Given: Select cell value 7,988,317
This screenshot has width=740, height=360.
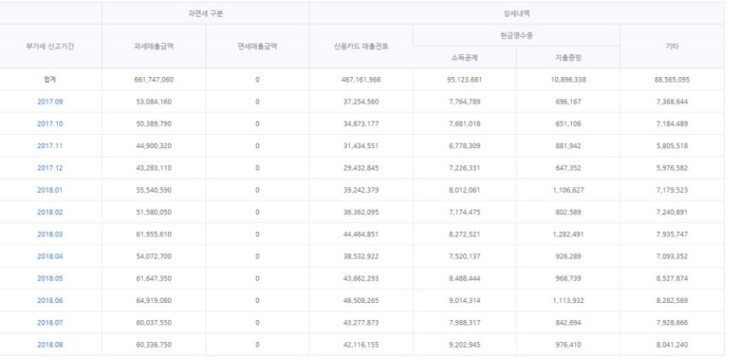Looking at the screenshot, I should 464,323.
